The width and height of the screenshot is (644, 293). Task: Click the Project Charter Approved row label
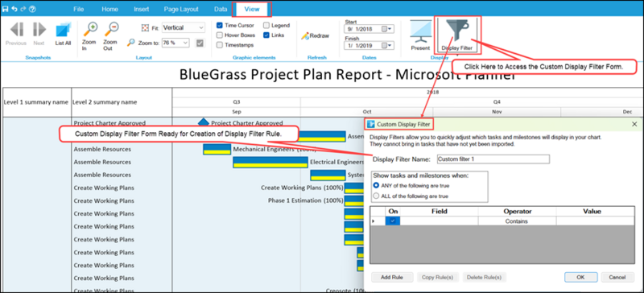pyautogui.click(x=109, y=122)
